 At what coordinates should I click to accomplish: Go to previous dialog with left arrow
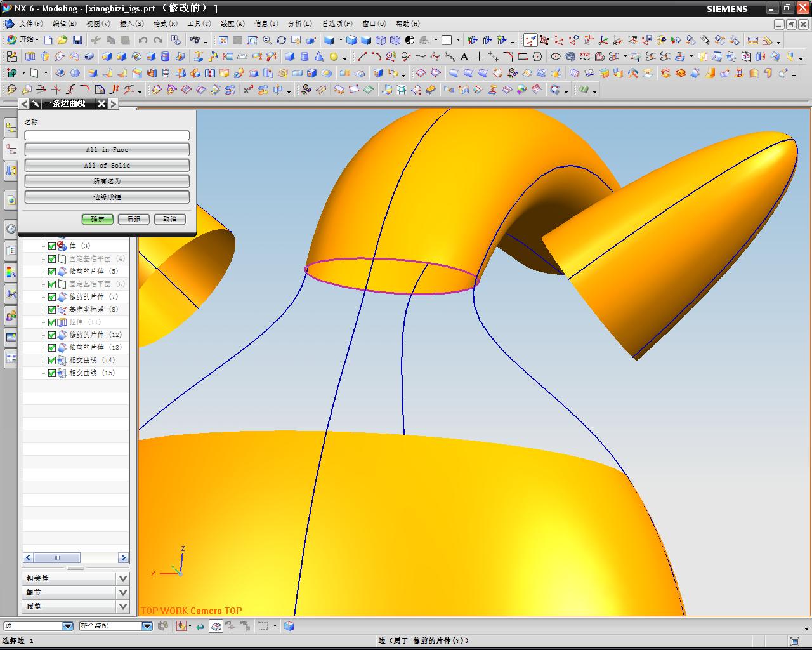(25, 103)
